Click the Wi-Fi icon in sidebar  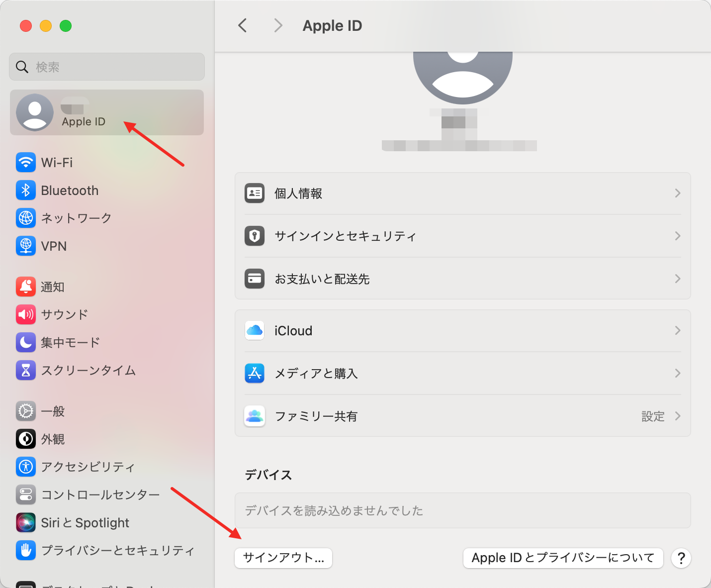[26, 162]
